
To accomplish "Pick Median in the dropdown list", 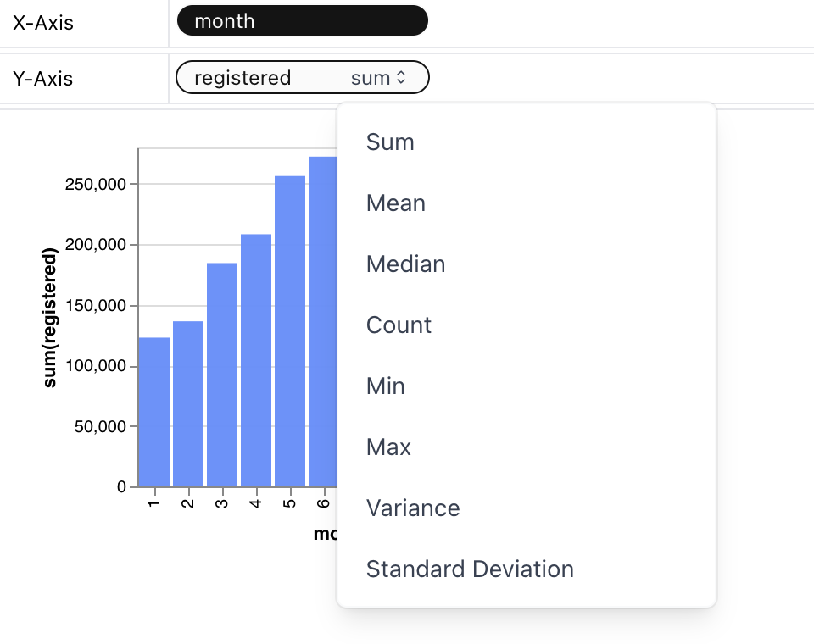I will pyautogui.click(x=405, y=264).
